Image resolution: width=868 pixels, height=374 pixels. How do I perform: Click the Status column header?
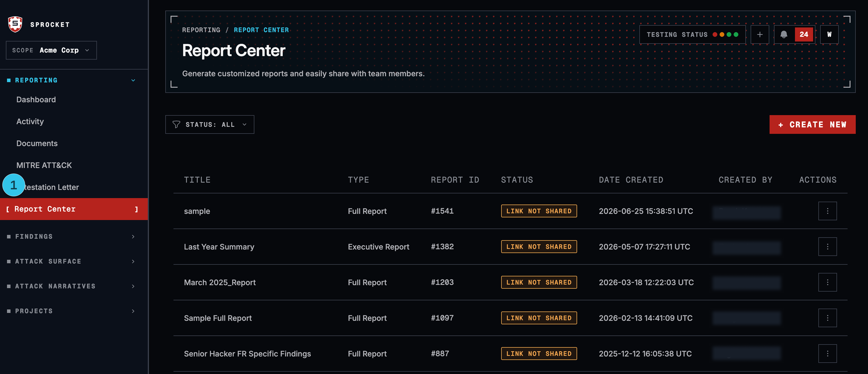(x=517, y=180)
